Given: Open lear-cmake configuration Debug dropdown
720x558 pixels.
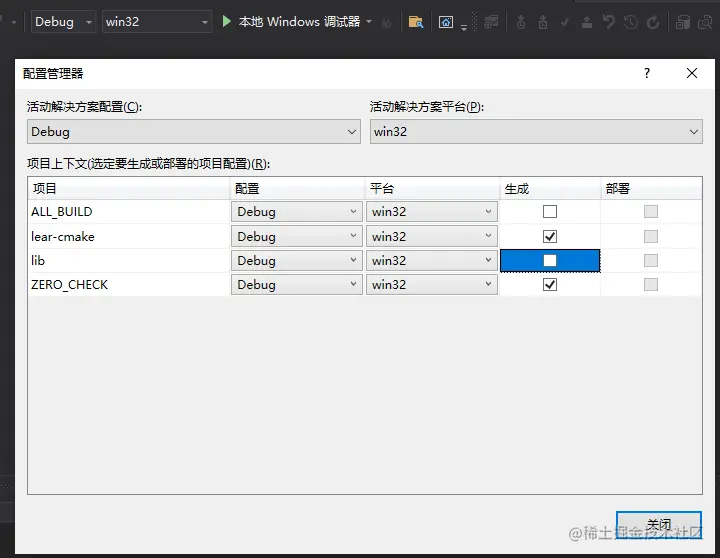Looking at the screenshot, I should point(297,236).
